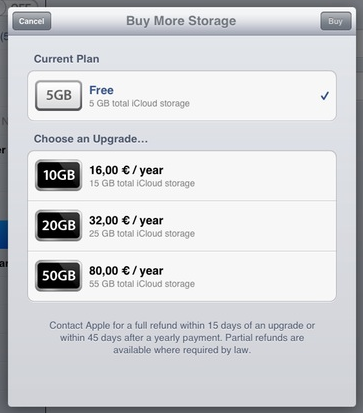Image resolution: width=363 pixels, height=413 pixels.
Task: Click the 5 GB total iCloud storage text
Action: point(139,103)
